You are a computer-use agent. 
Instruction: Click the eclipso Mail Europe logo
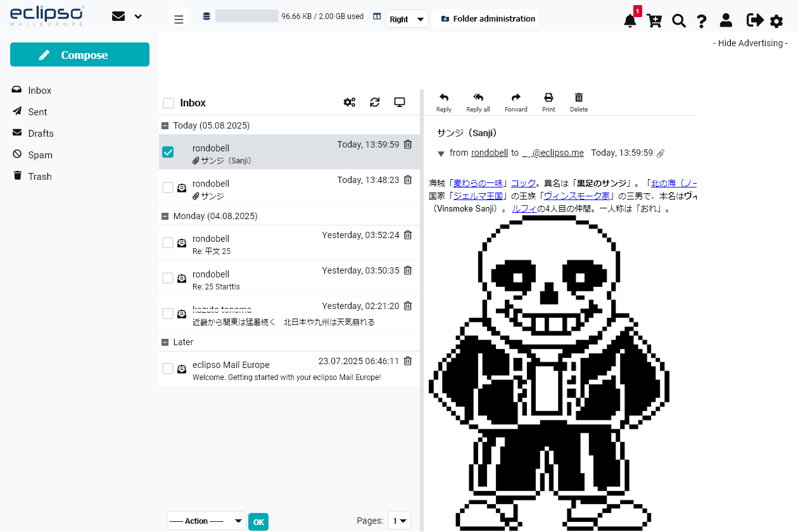point(47,16)
